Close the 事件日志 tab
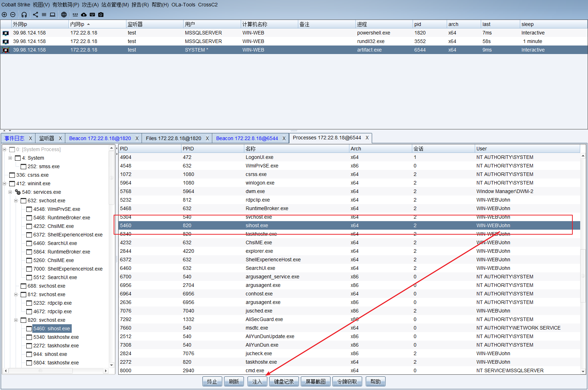Viewport: 588px width, 390px height. [31, 138]
